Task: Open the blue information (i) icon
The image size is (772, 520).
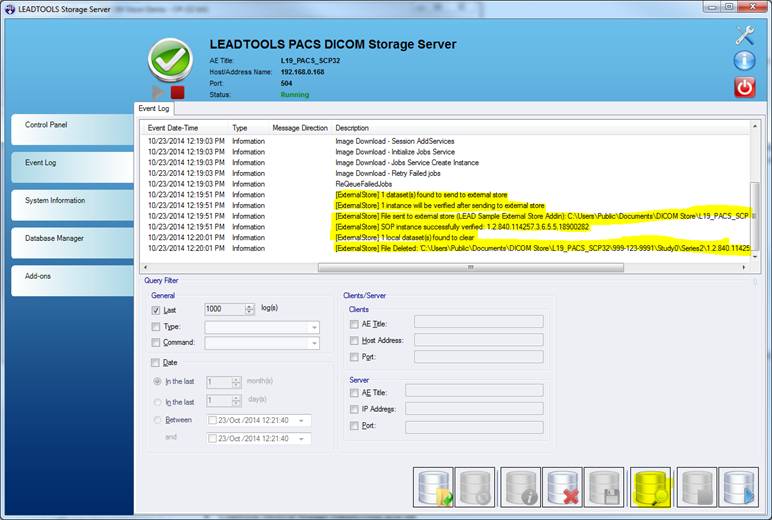Action: coord(744,61)
